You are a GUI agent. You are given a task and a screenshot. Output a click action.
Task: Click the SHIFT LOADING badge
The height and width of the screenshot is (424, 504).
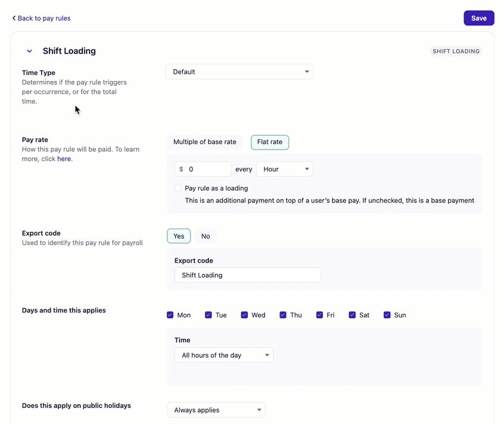click(x=456, y=51)
